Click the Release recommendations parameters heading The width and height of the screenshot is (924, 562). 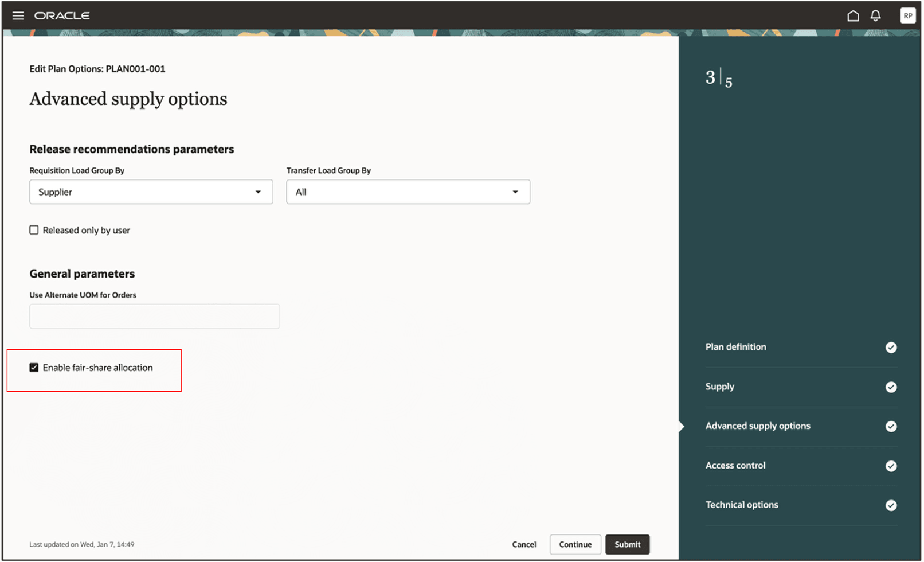coord(131,149)
